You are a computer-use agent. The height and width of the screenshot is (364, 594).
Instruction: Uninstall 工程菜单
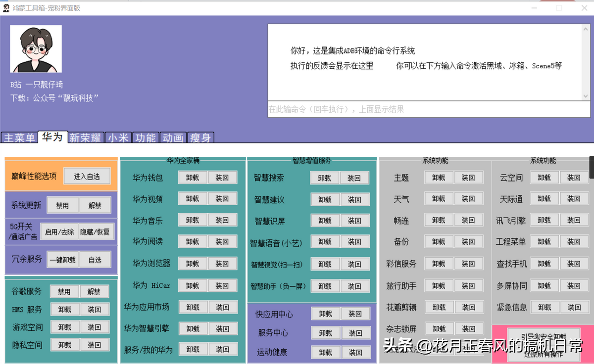544,241
